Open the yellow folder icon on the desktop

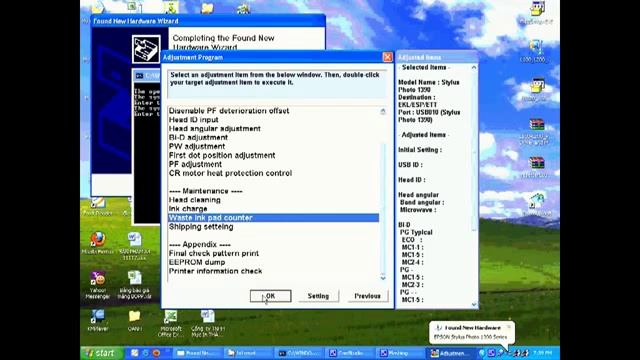(x=135, y=316)
